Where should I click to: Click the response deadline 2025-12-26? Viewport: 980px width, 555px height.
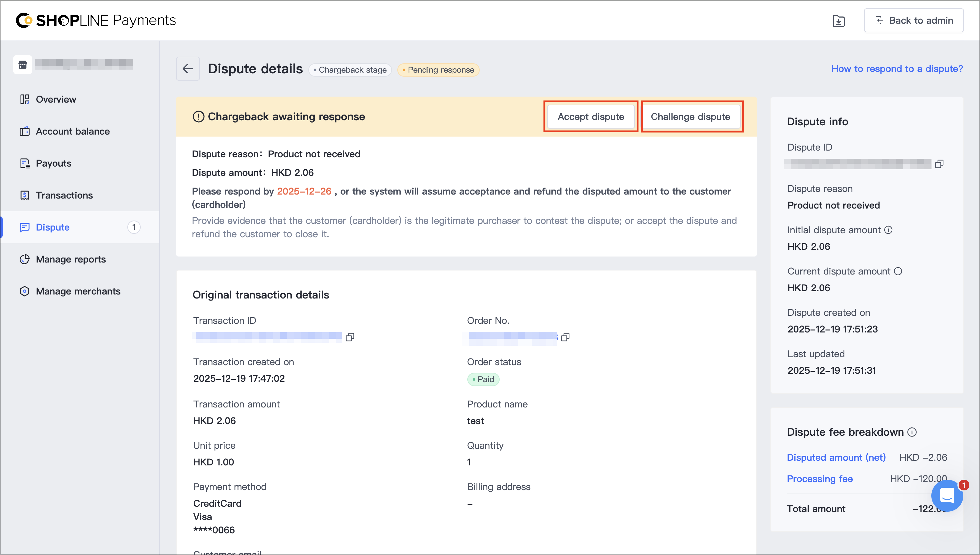click(304, 191)
